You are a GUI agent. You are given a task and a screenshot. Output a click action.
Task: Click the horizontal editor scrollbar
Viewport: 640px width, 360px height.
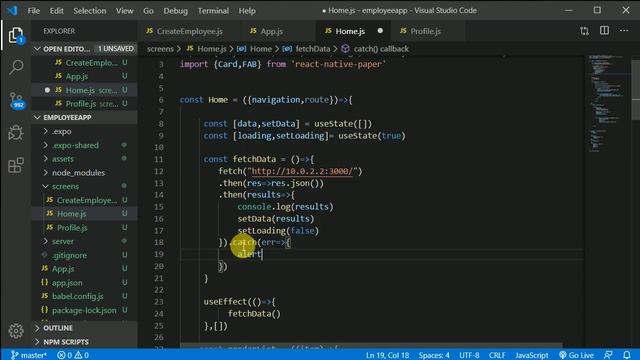click(371, 346)
